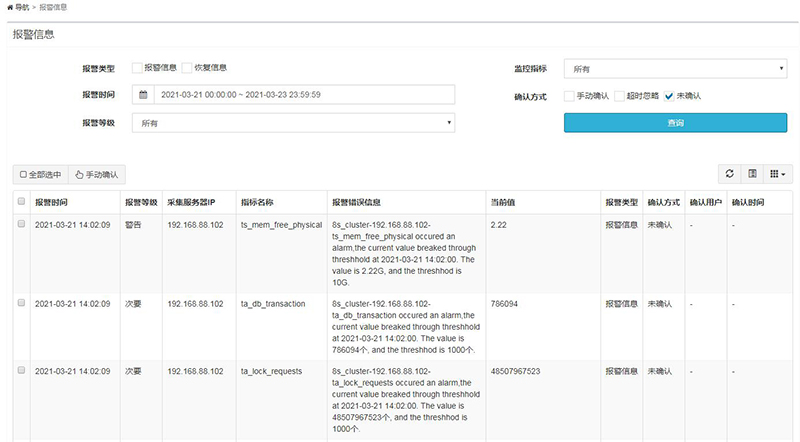Open the 报警等级 dropdown

293,123
